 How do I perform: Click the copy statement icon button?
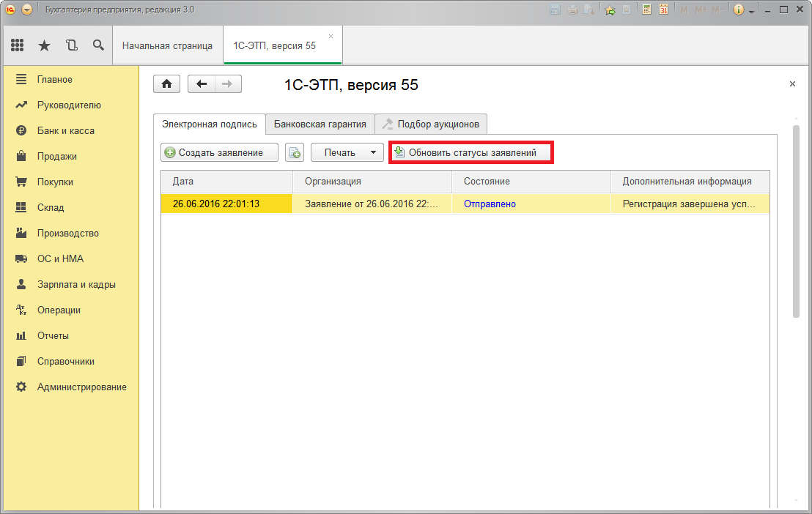pyautogui.click(x=295, y=152)
